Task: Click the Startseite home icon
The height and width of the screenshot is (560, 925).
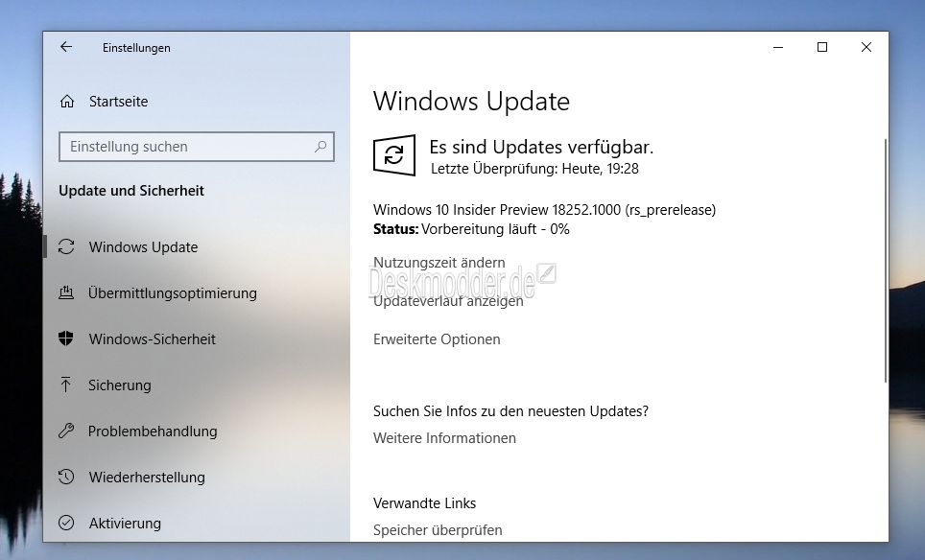Action: coord(67,102)
